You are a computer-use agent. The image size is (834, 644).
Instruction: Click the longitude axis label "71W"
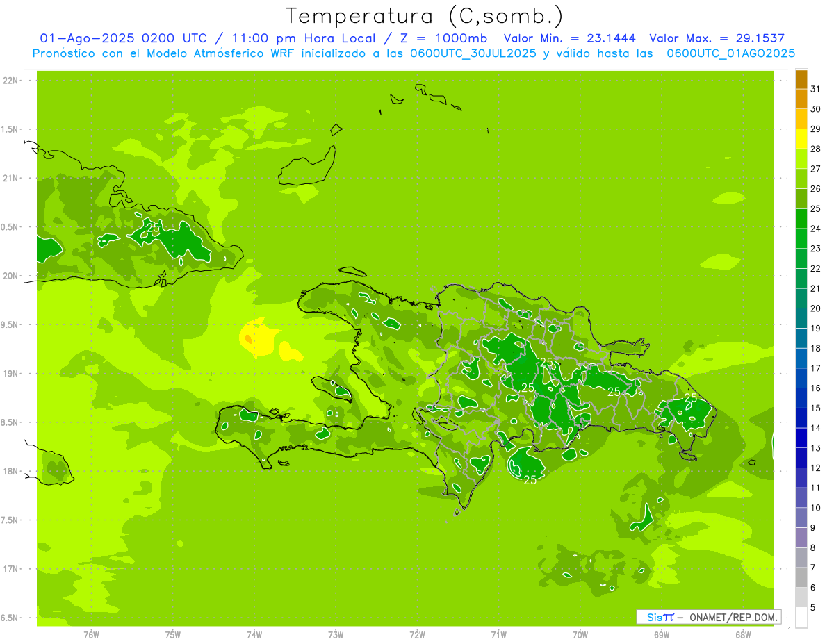pos(498,635)
